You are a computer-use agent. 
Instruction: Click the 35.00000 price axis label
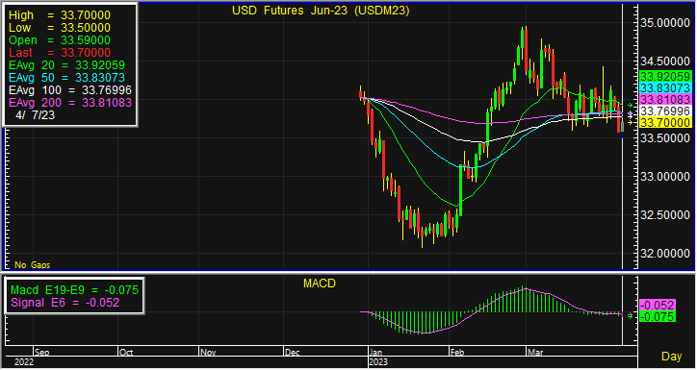click(665, 22)
